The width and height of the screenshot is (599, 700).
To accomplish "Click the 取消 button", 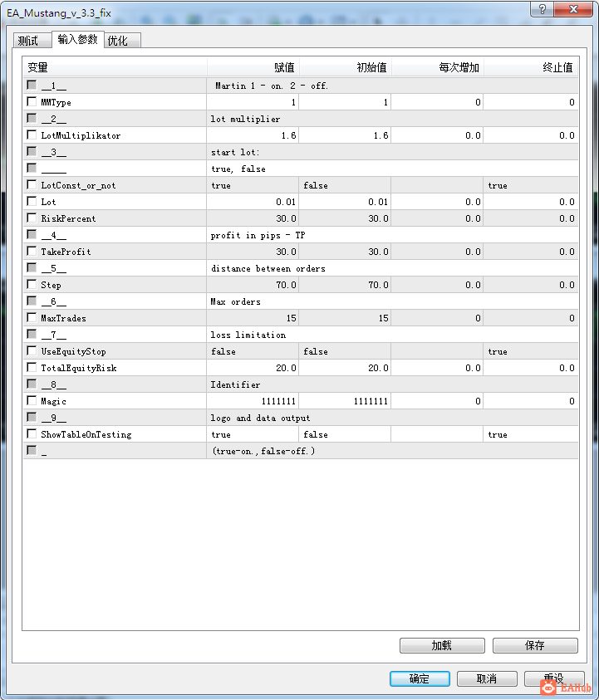I will click(487, 678).
